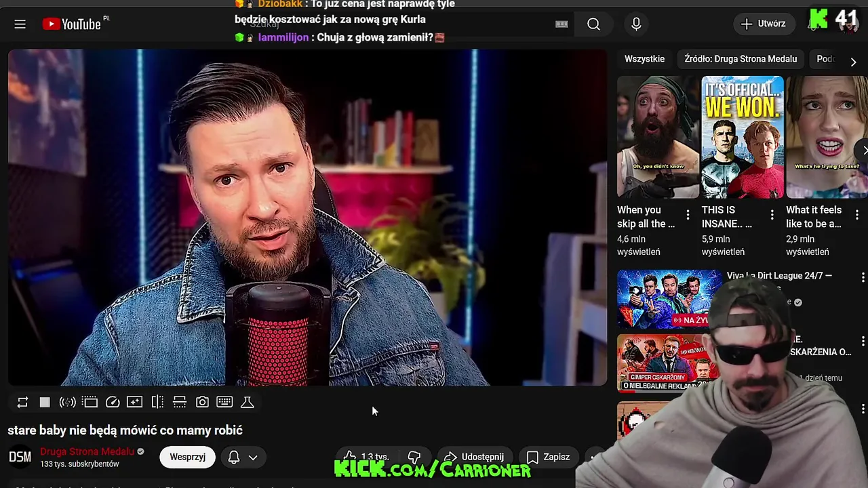
Task: Click the Zapisz save button
Action: tap(548, 457)
